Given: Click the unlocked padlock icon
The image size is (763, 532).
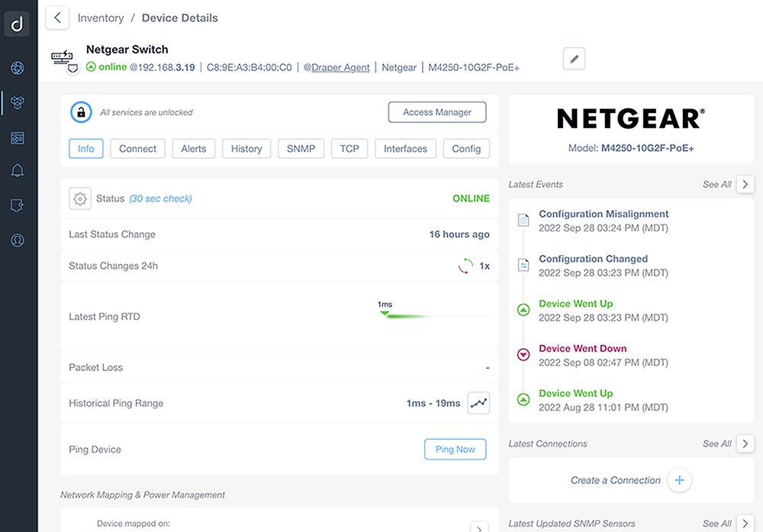Looking at the screenshot, I should point(82,112).
